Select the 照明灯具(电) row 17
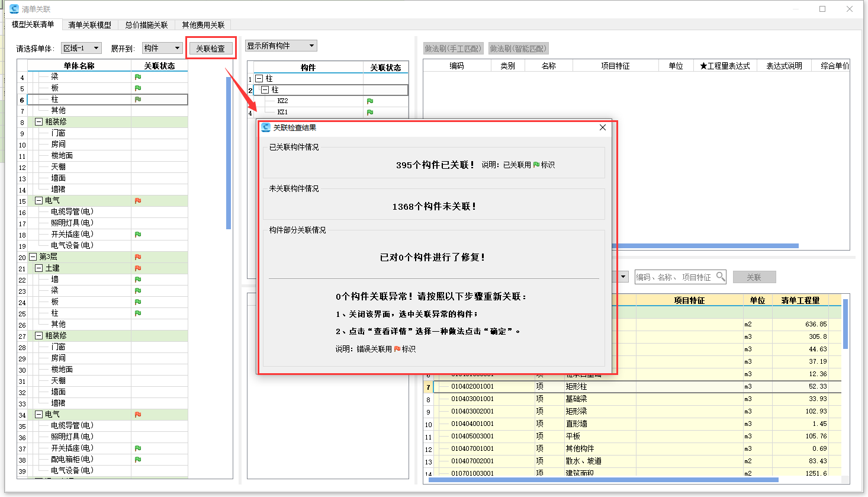This screenshot has height=497, width=868. (103, 223)
